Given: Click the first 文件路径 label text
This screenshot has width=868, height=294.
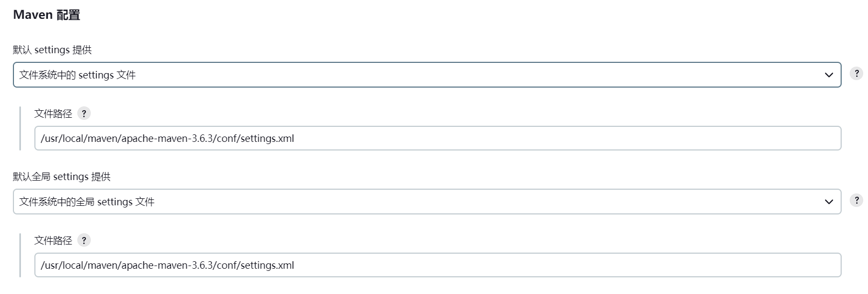Looking at the screenshot, I should [x=53, y=113].
